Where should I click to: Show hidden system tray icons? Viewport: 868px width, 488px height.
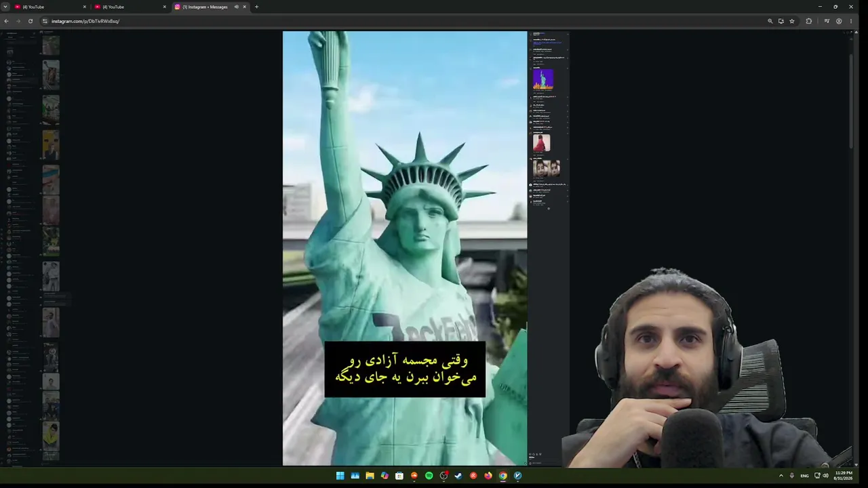781,476
